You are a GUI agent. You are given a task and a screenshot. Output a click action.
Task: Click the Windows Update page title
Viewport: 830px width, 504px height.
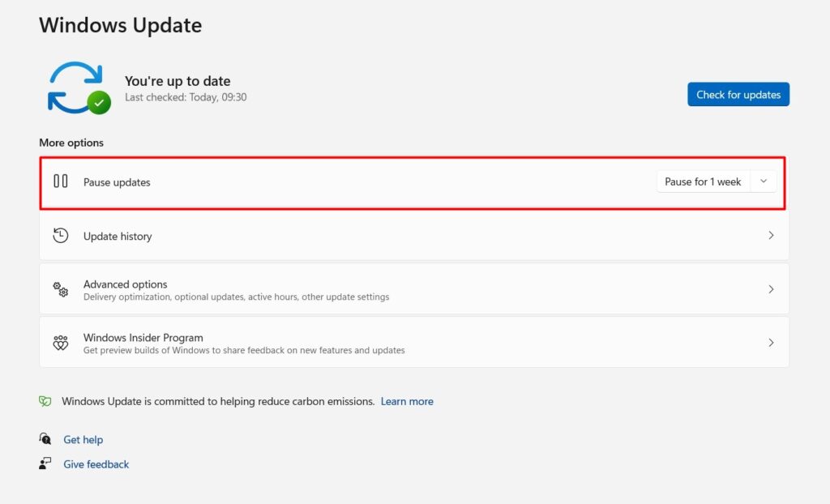tap(120, 25)
